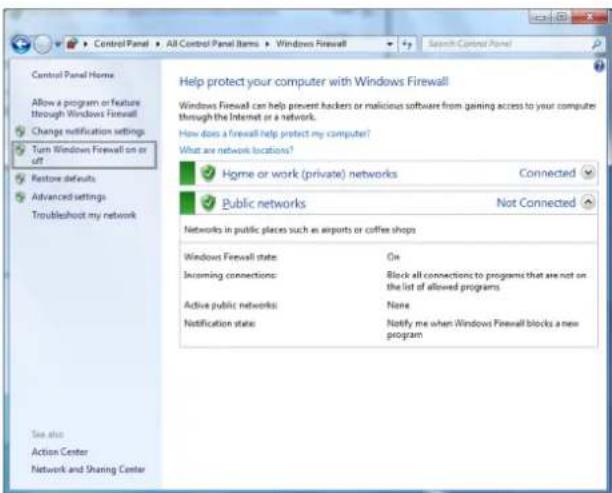
Task: Open Turn Windows Firewall on or off
Action: [x=89, y=155]
